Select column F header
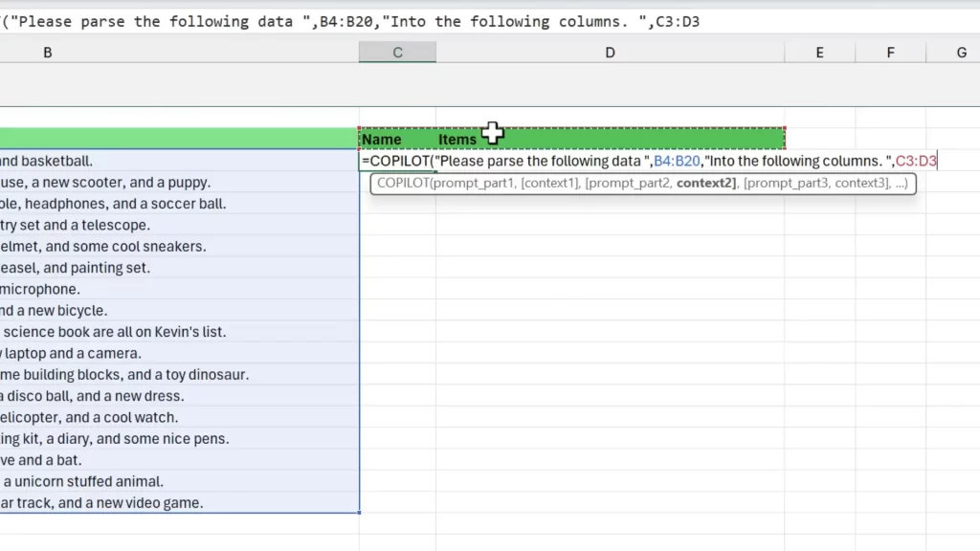Viewport: 980px width, 551px height. [890, 53]
